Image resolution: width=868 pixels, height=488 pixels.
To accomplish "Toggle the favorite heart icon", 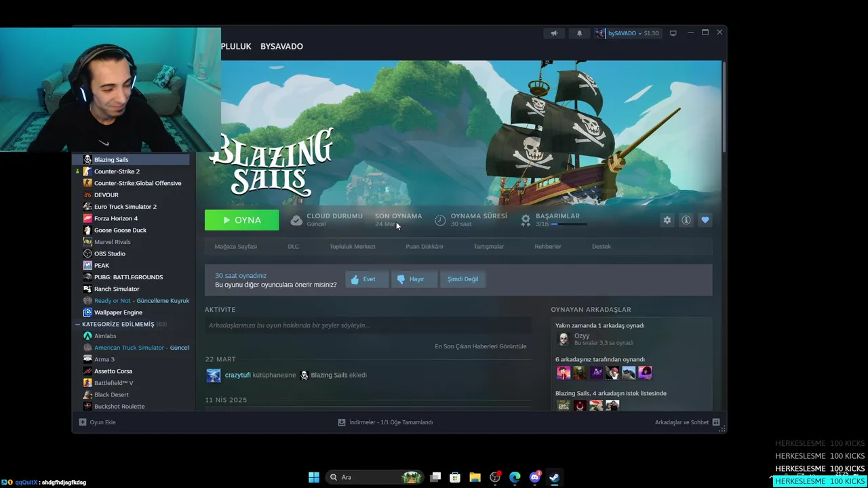I will pyautogui.click(x=705, y=220).
